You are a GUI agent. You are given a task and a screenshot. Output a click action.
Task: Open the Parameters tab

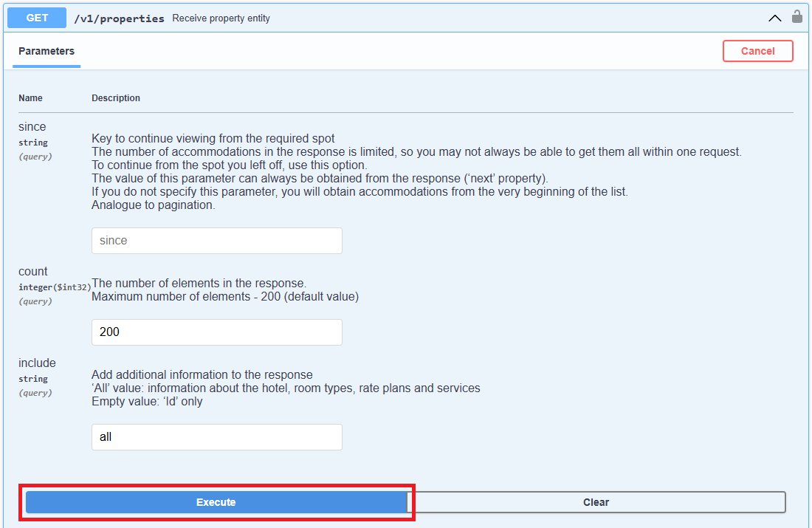(47, 51)
